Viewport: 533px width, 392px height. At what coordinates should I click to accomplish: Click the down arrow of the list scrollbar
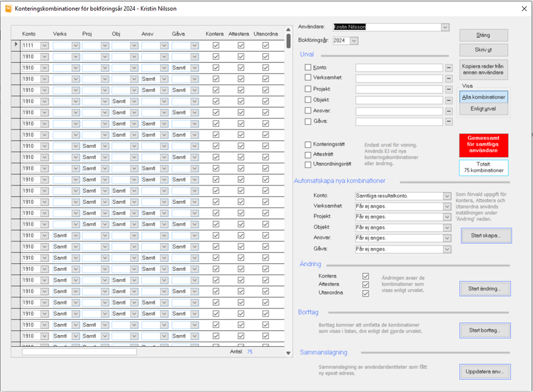coord(289,353)
